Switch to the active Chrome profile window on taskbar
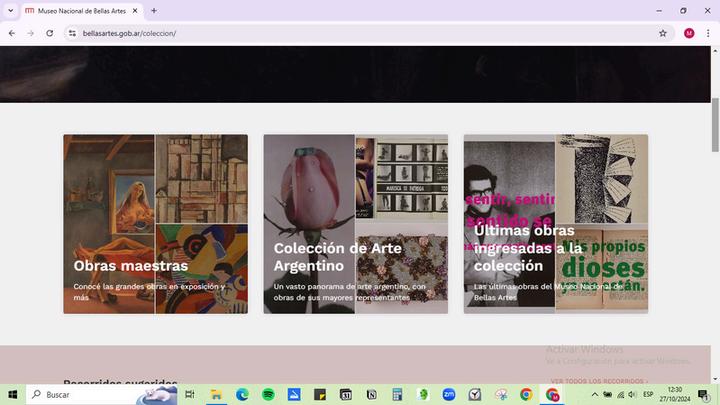 pyautogui.click(x=553, y=394)
